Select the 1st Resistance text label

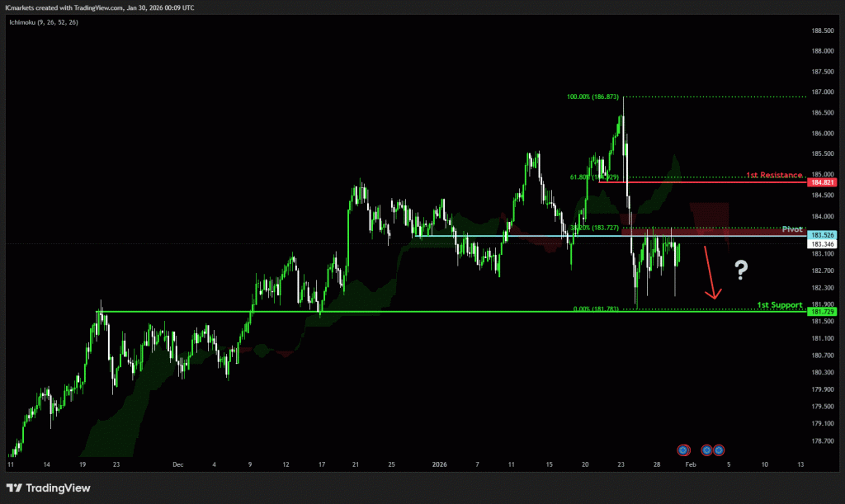(774, 175)
